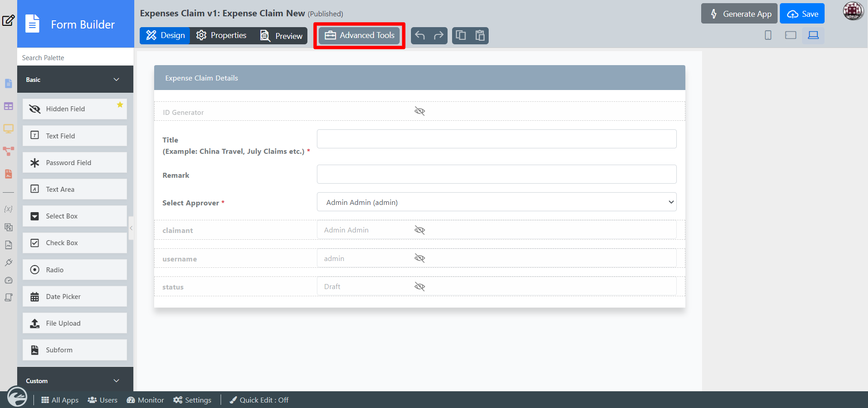Open Monitor from bottom bar
The height and width of the screenshot is (408, 868).
[145, 400]
